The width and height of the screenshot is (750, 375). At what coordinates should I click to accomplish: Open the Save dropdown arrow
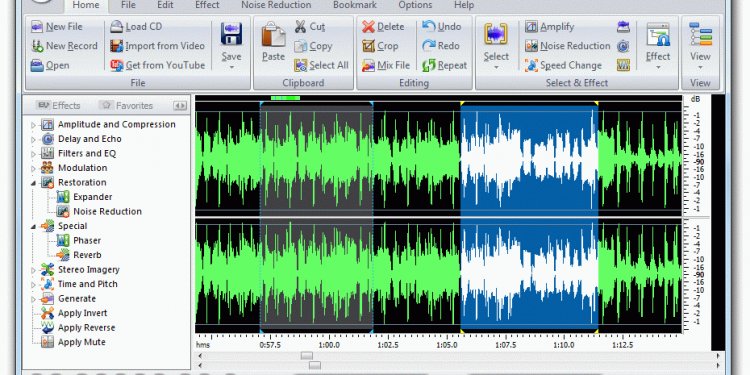click(232, 67)
